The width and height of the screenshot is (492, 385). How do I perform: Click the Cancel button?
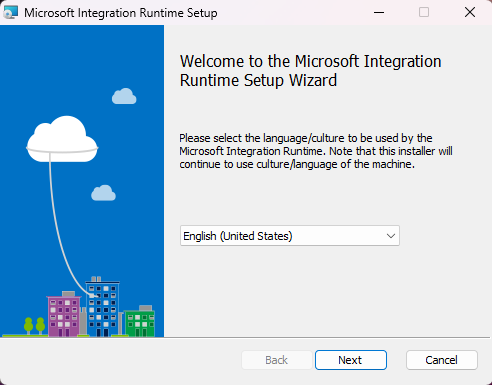pos(442,360)
